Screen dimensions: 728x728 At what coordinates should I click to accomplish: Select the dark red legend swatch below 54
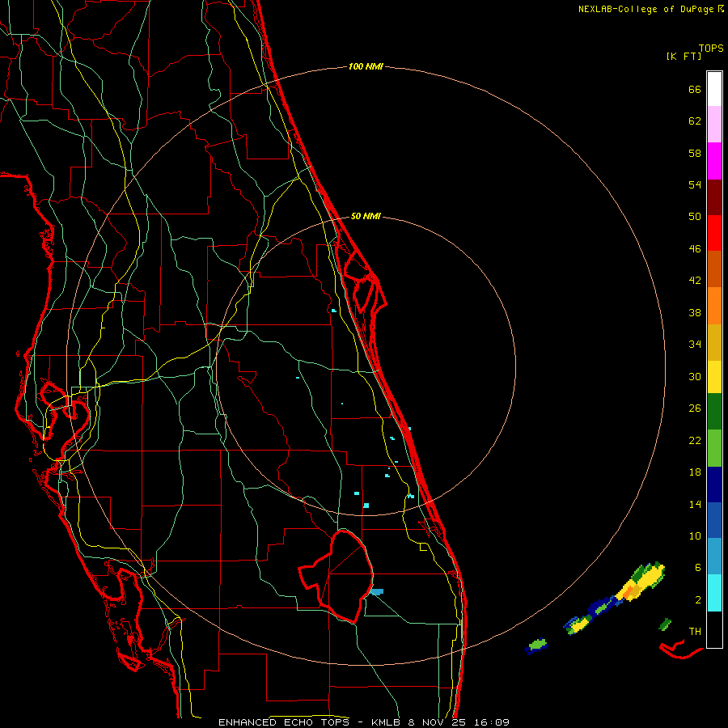pyautogui.click(x=714, y=197)
